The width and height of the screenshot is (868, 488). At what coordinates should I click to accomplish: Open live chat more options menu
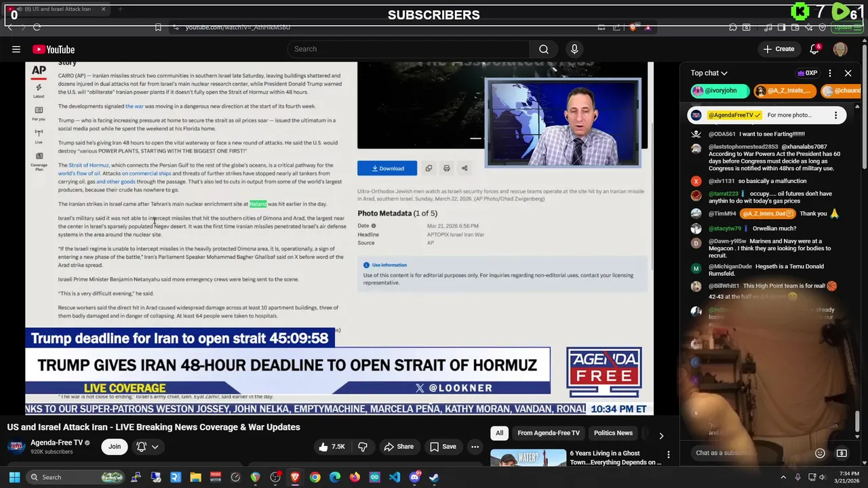(x=830, y=73)
